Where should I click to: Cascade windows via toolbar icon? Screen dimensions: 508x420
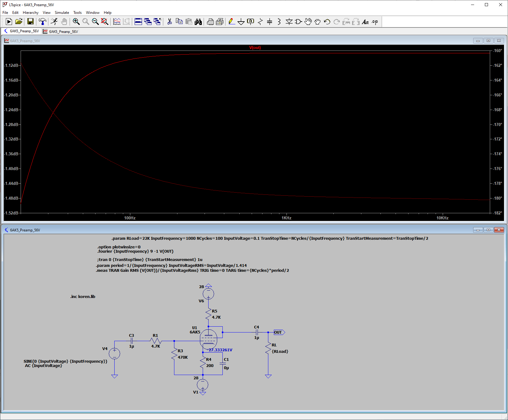[148, 22]
